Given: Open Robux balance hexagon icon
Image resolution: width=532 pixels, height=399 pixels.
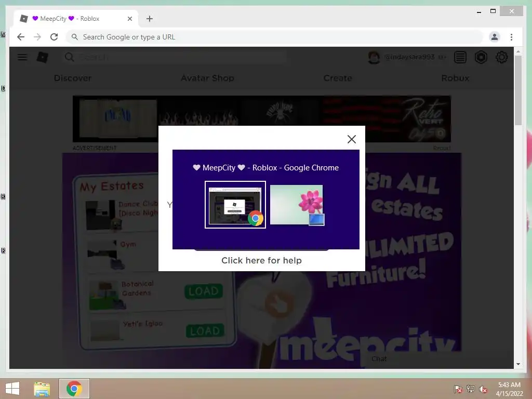Looking at the screenshot, I should point(481,57).
